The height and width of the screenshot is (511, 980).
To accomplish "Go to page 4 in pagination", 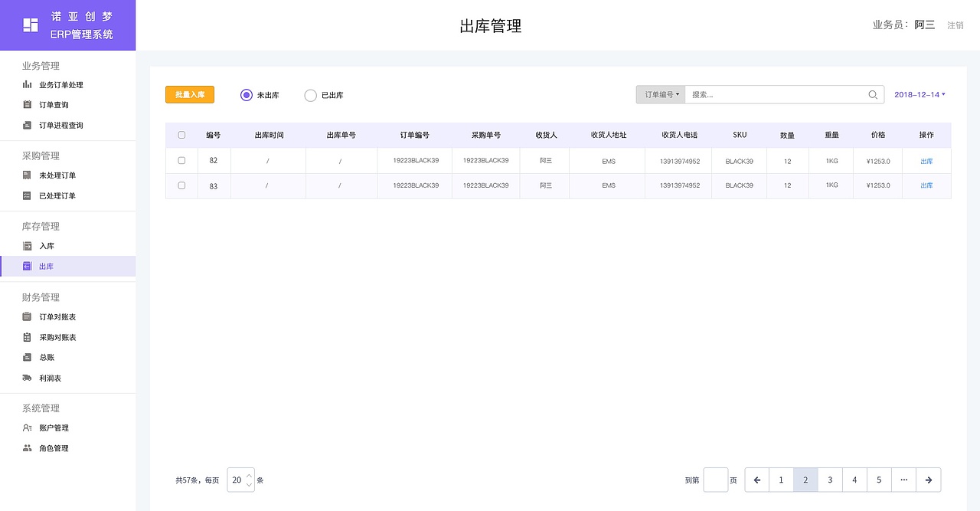I will [x=854, y=480].
